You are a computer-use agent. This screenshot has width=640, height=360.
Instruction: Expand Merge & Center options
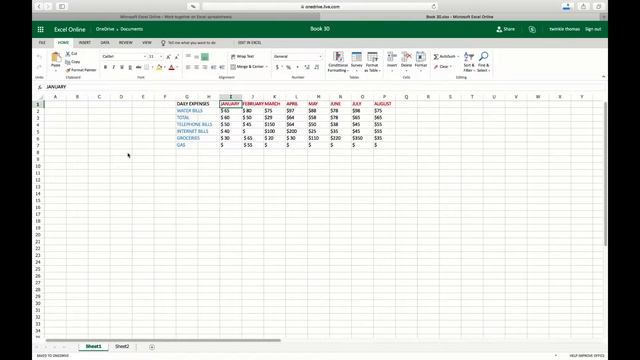pyautogui.click(x=267, y=67)
